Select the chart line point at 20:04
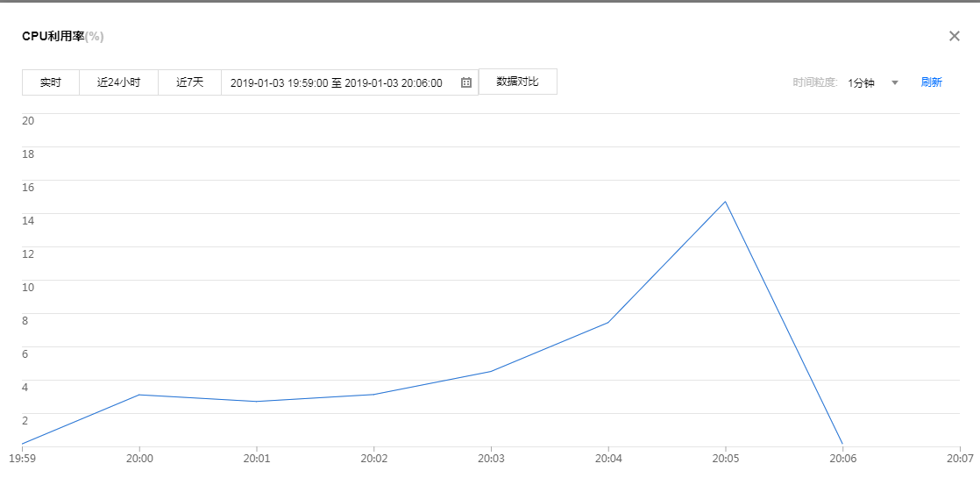Image resolution: width=980 pixels, height=485 pixels. pyautogui.click(x=608, y=323)
